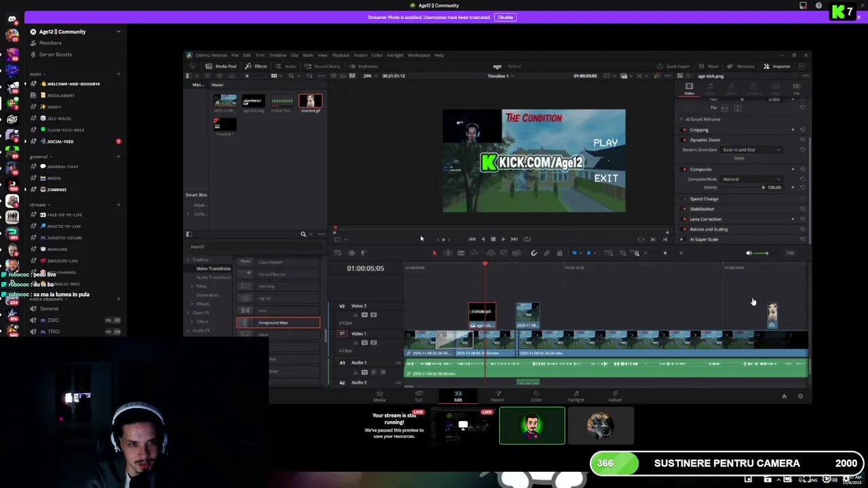Toggle DIM audio button
The height and width of the screenshot is (488, 868).
point(790,253)
